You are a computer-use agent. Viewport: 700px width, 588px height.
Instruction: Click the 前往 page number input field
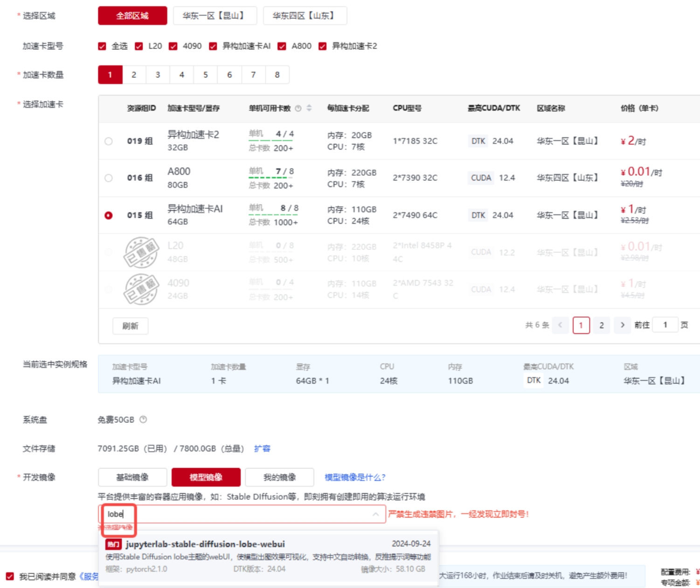665,325
